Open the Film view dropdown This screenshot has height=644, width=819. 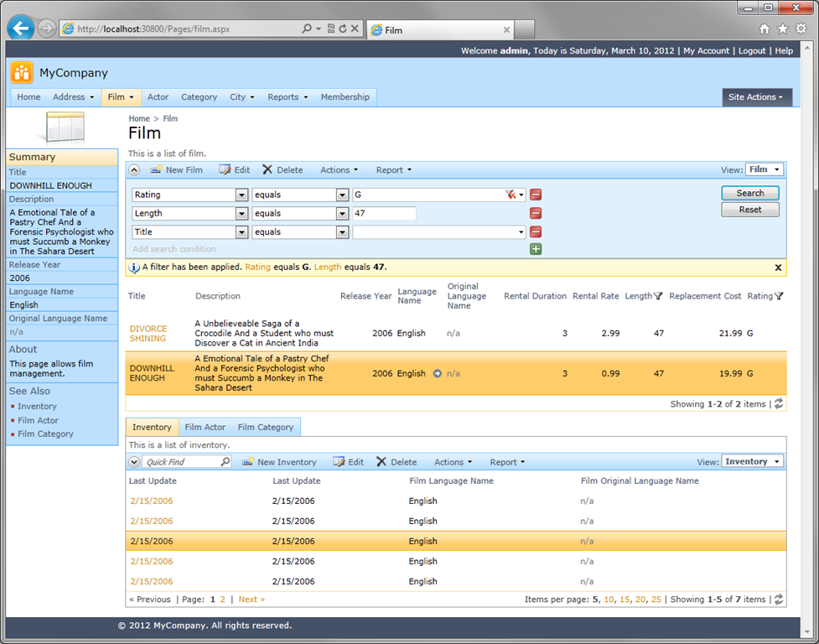[x=765, y=169]
